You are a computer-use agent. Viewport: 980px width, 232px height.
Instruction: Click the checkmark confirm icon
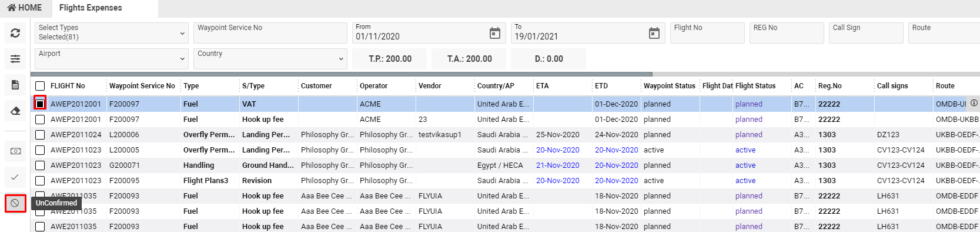point(15,177)
